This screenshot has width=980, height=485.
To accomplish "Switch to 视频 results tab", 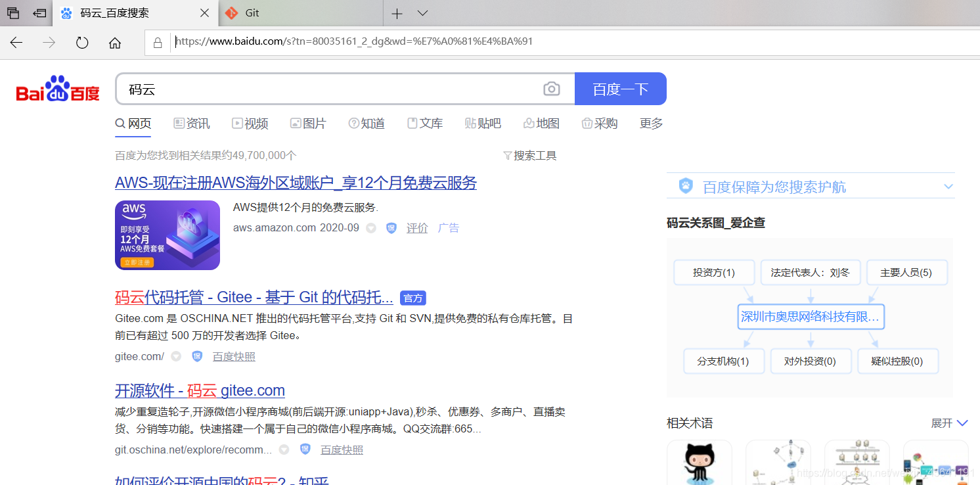I will click(x=250, y=124).
